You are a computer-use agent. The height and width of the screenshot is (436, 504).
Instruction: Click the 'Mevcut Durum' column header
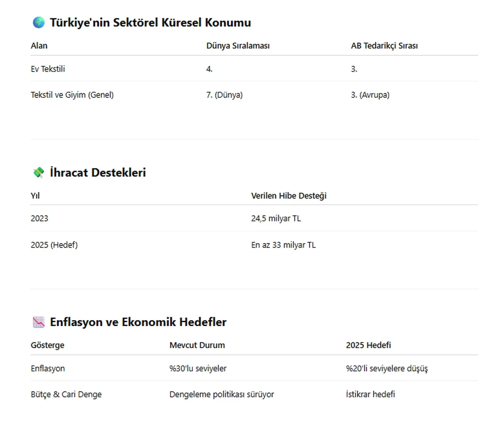(197, 345)
